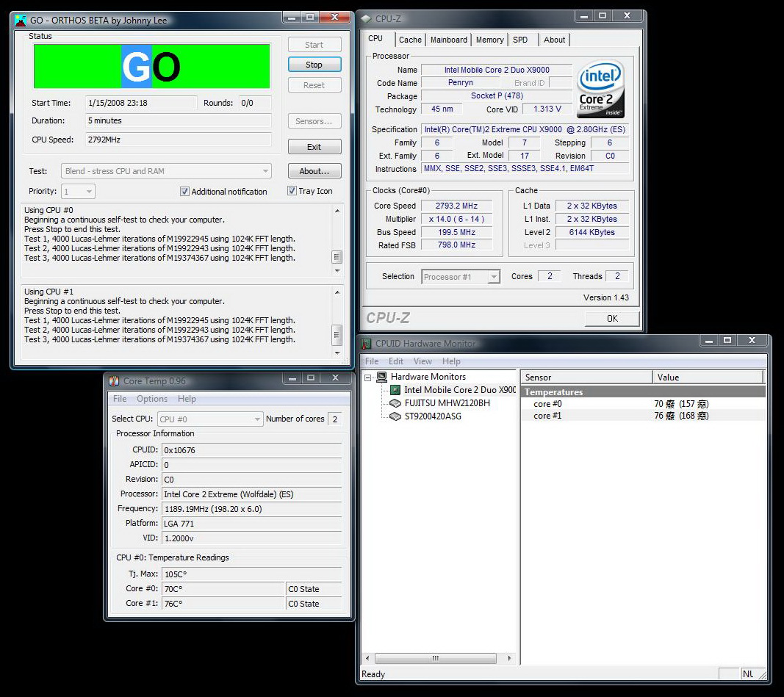Select the core #1 temperature row
The height and width of the screenshot is (697, 784).
pos(643,416)
